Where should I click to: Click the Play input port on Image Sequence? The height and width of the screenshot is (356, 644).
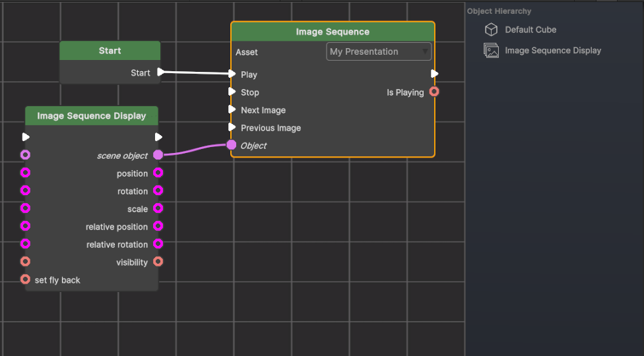[232, 74]
